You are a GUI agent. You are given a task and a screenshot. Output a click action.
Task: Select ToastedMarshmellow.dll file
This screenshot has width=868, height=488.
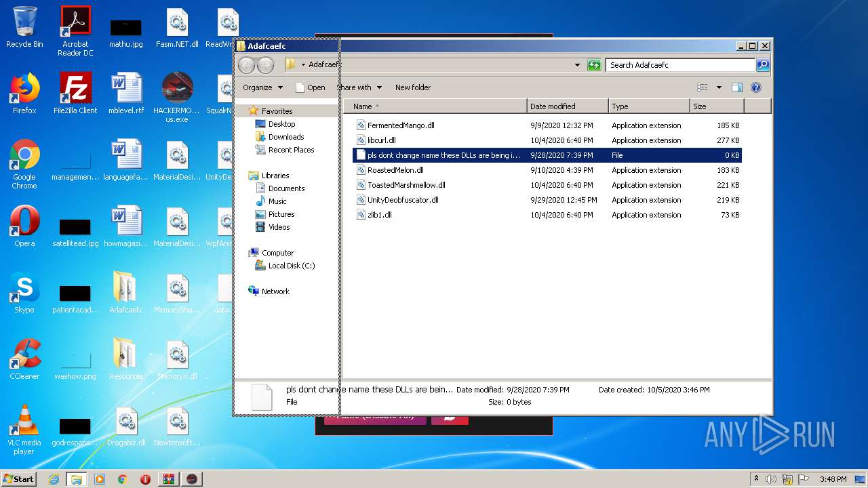click(547, 185)
